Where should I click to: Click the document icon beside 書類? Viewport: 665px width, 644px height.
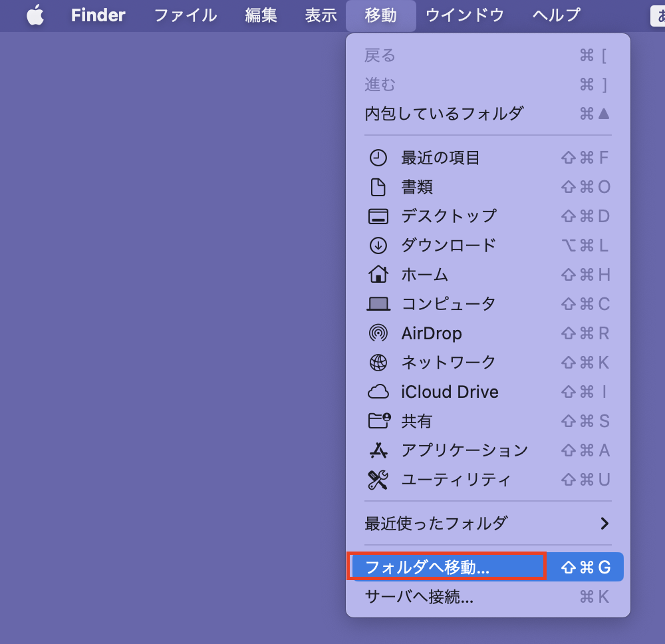pos(378,187)
